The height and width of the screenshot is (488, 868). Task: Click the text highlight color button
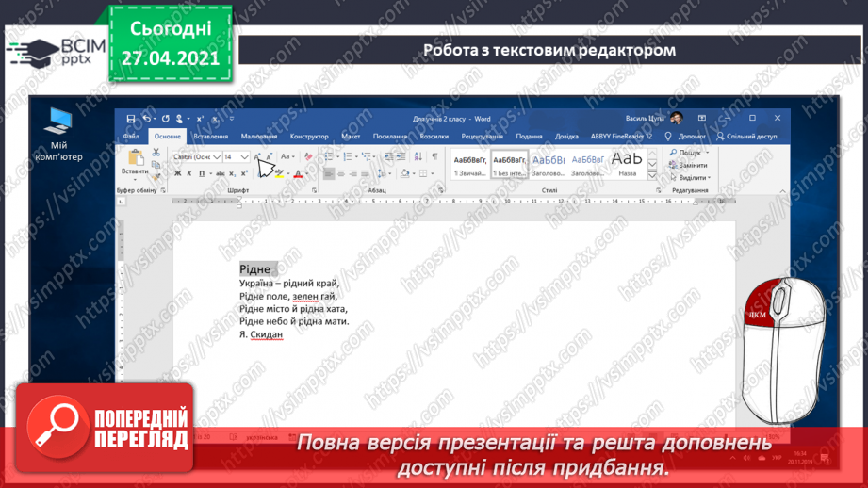[279, 173]
